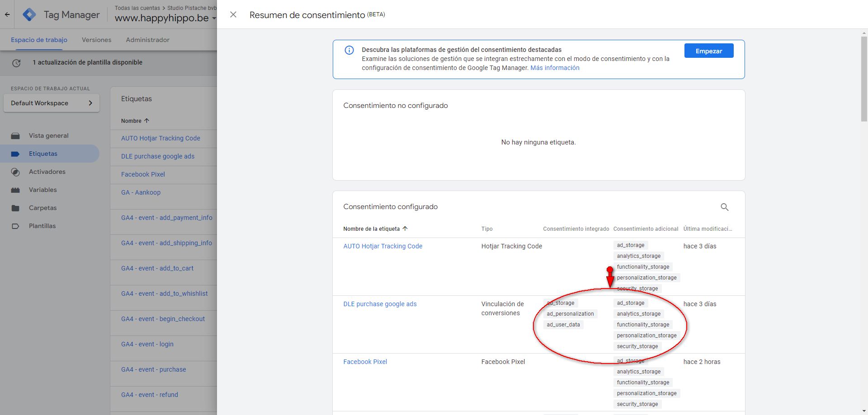The height and width of the screenshot is (415, 868).
Task: Open the DLE purchase google ads tag
Action: 380,304
